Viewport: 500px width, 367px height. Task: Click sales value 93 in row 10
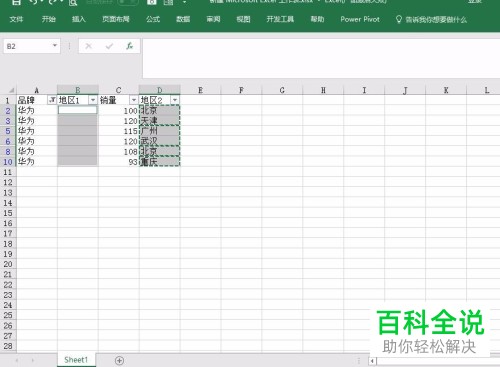click(119, 162)
